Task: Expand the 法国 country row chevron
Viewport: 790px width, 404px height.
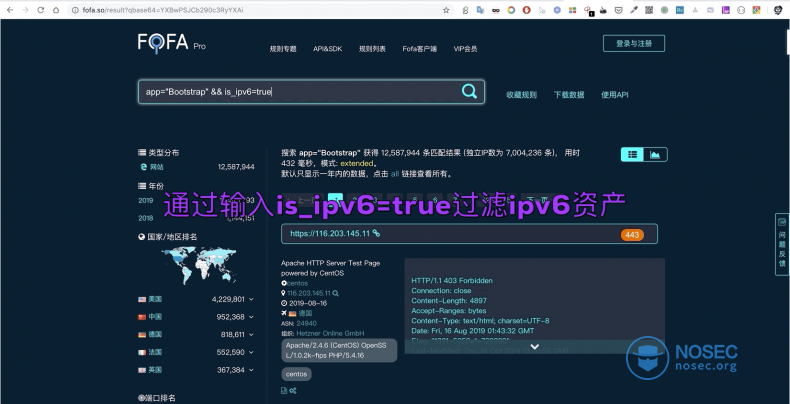Action: pos(251,352)
